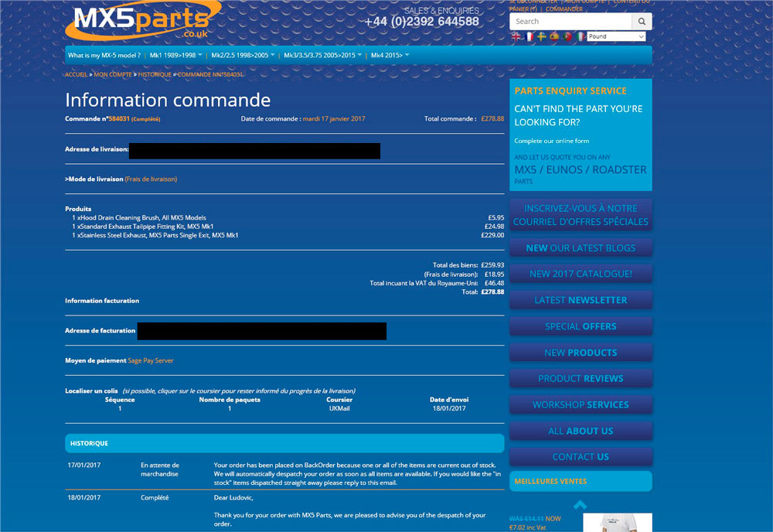
Task: Click 'Hood Drain Cleaning Brush' product line
Action: 139,217
